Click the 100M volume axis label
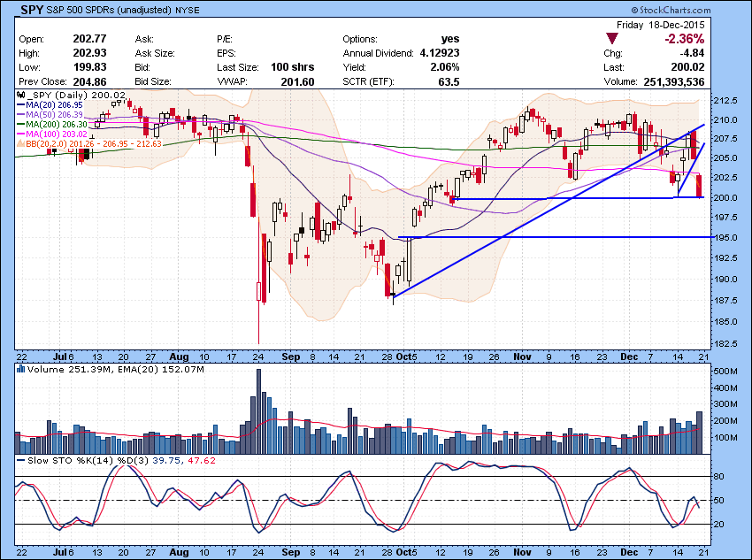This screenshot has width=752, height=560. coord(725,437)
